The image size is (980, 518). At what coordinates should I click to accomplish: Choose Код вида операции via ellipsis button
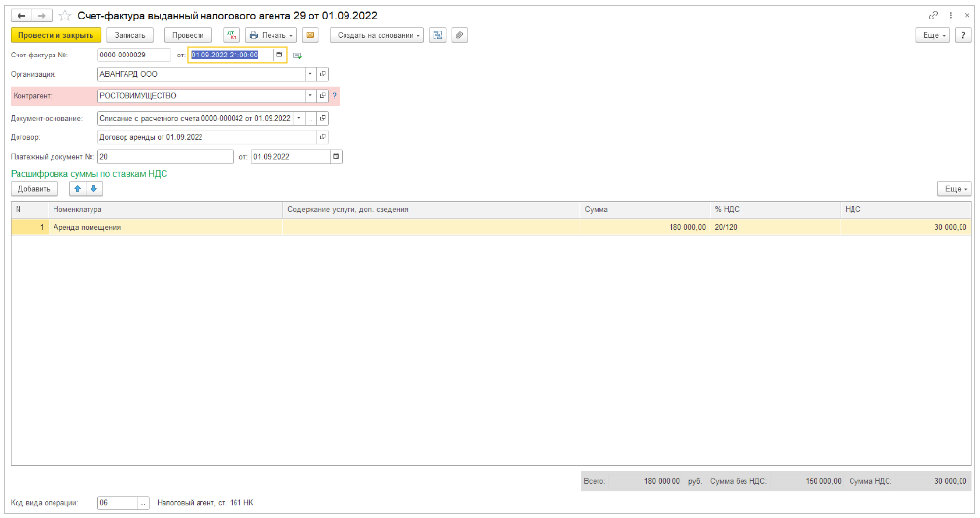[143, 503]
